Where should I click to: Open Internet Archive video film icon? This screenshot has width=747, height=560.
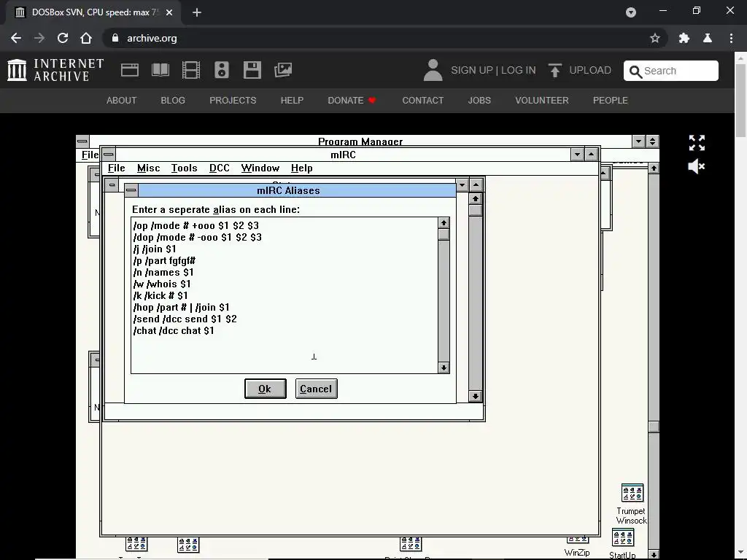[x=191, y=70]
